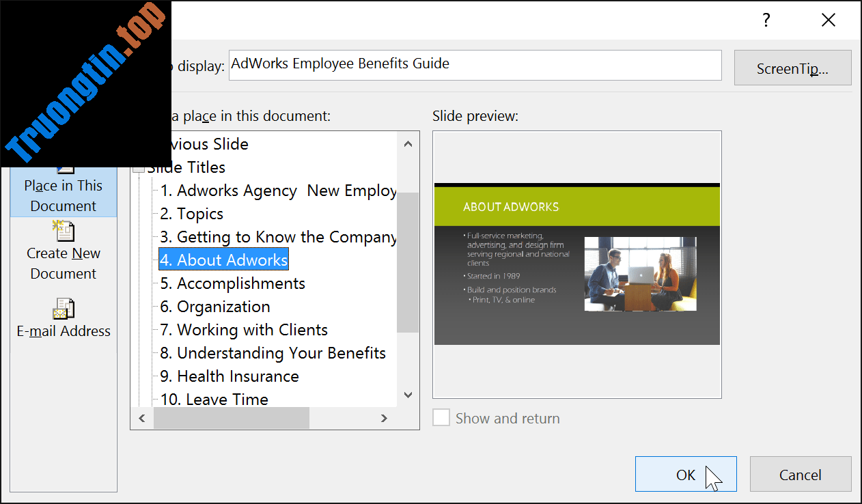This screenshot has width=862, height=504.
Task: Click the down arrow on the vertical scrollbar
Action: pyautogui.click(x=408, y=395)
